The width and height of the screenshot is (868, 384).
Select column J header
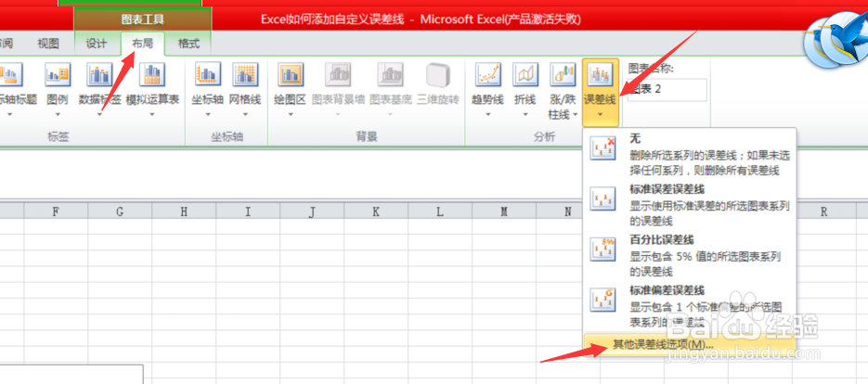(312, 211)
